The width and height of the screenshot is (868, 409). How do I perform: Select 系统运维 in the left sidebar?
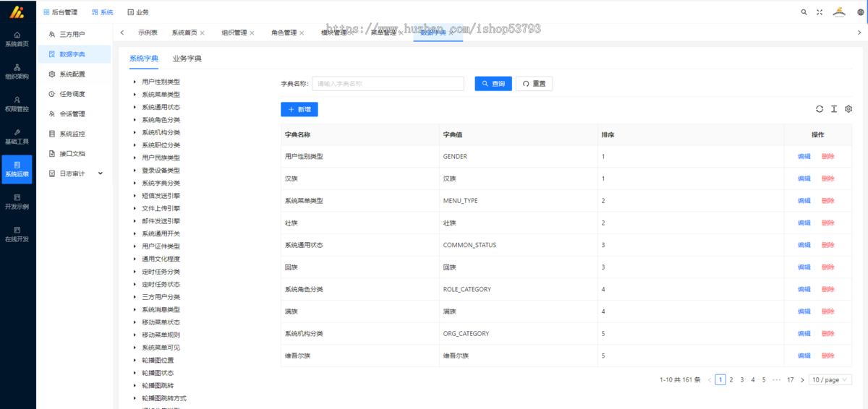pos(17,169)
